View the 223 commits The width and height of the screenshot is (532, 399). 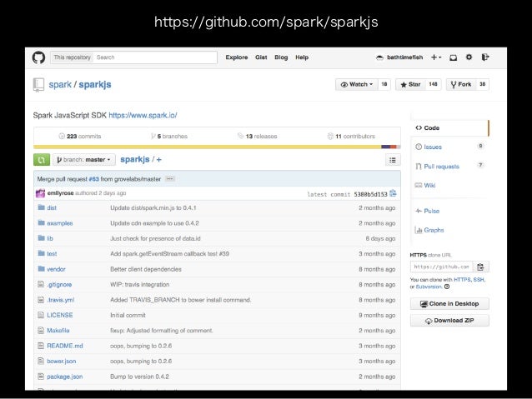tap(80, 137)
